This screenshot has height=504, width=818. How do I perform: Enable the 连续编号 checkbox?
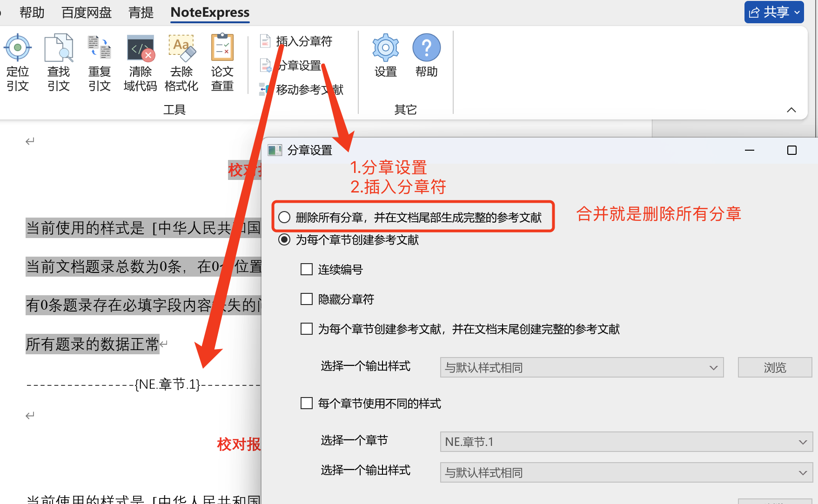[307, 270]
